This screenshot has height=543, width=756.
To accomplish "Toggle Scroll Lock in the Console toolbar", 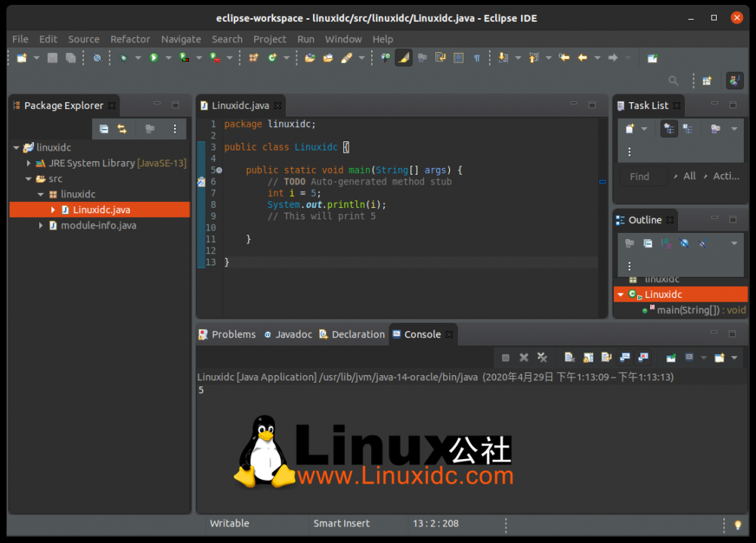I will tap(586, 358).
